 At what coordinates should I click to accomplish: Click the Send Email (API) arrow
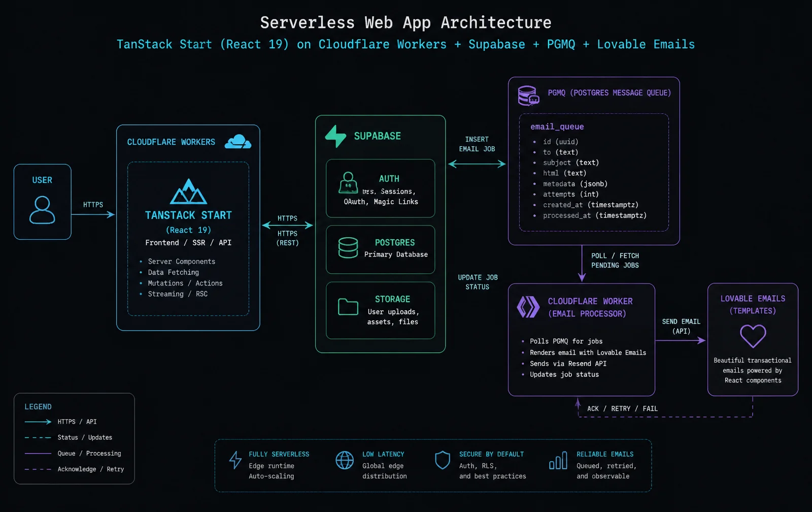[x=681, y=340]
